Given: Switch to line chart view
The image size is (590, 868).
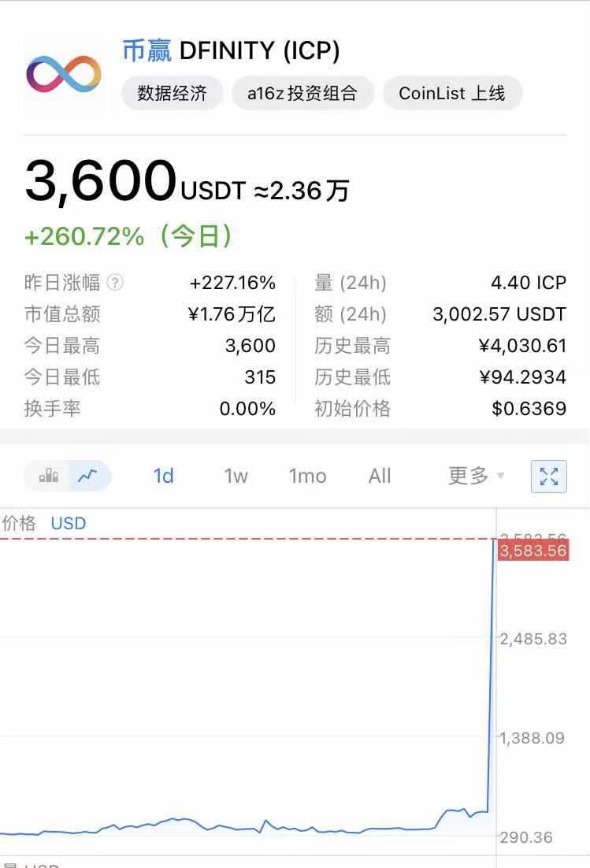Looking at the screenshot, I should pyautogui.click(x=88, y=476).
